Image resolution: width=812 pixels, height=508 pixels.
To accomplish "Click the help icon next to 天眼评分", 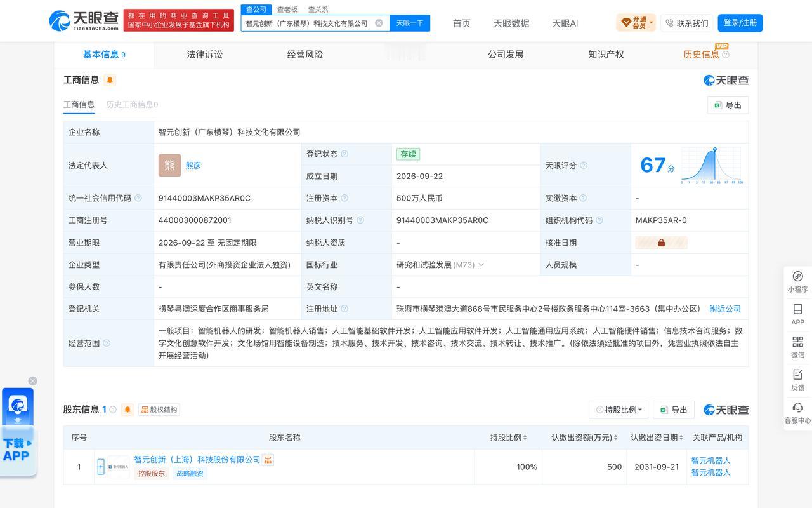I will [x=584, y=165].
